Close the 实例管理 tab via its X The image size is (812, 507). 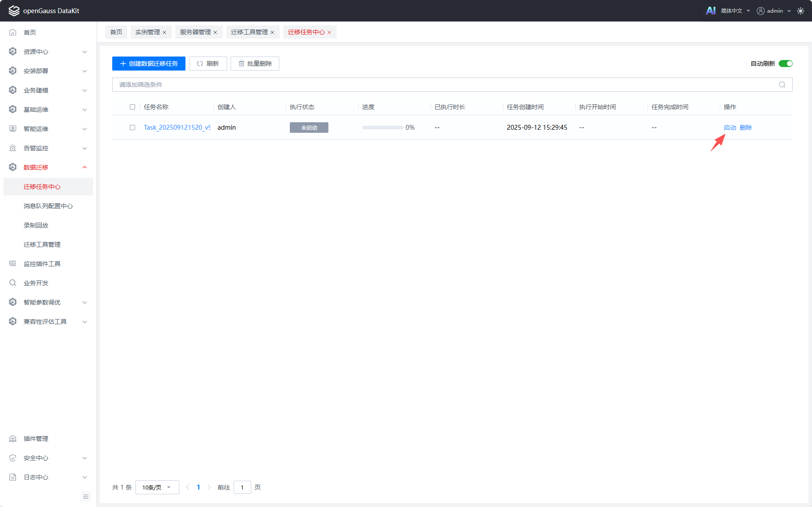164,32
